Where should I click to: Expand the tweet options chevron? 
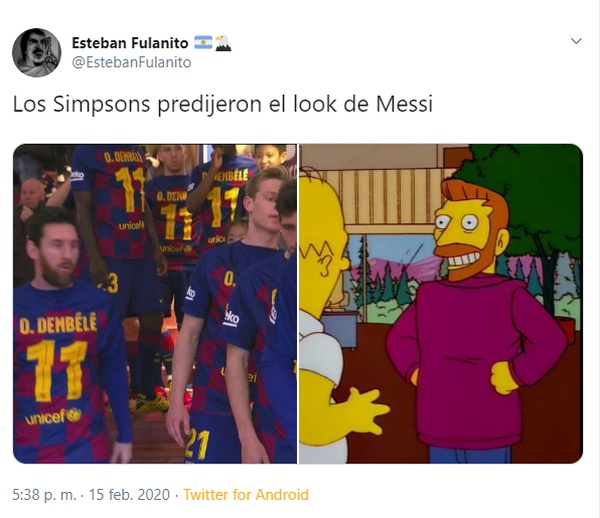576,41
